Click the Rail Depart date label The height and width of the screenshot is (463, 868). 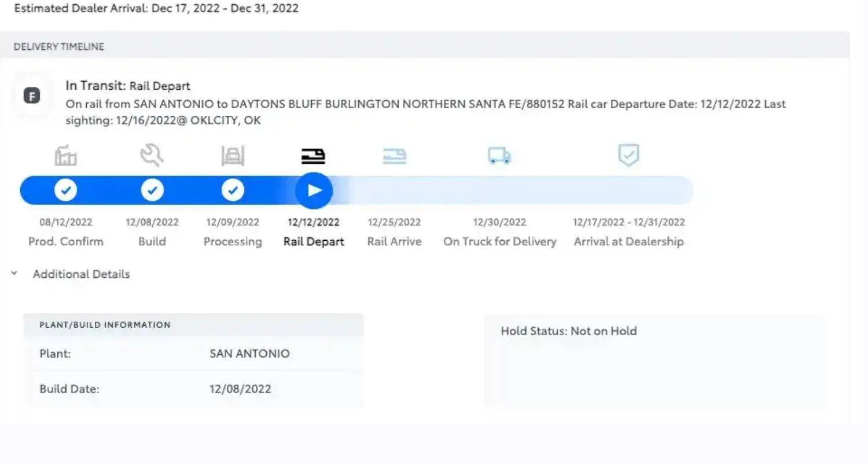[313, 222]
